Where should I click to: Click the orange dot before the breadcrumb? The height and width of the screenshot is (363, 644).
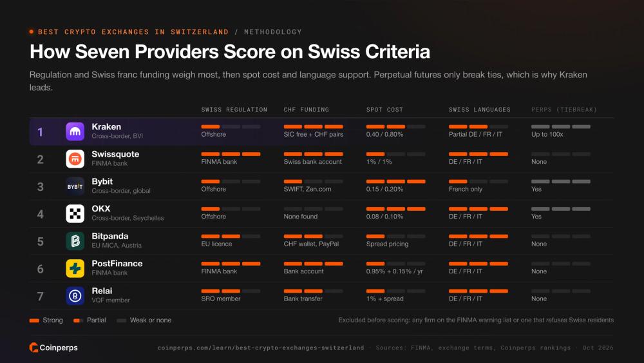point(32,32)
